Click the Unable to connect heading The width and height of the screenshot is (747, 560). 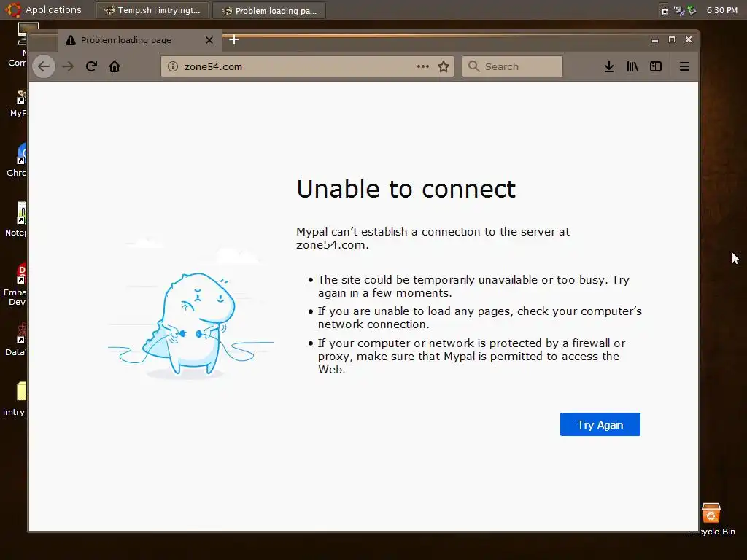pos(406,189)
